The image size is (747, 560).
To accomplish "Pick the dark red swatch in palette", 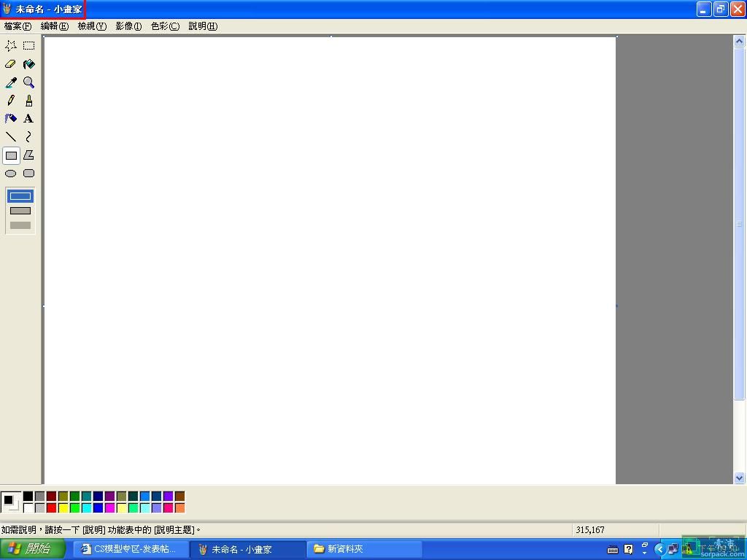I will [x=52, y=497].
